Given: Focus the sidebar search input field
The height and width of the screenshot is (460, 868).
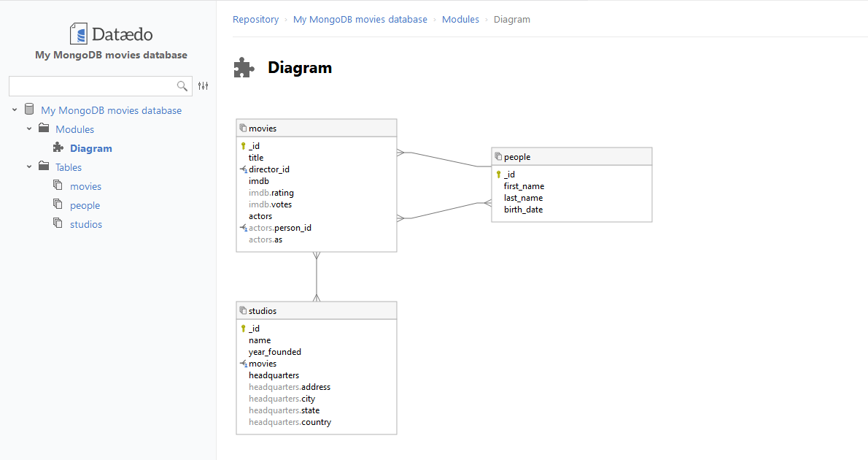Looking at the screenshot, I should tap(91, 86).
